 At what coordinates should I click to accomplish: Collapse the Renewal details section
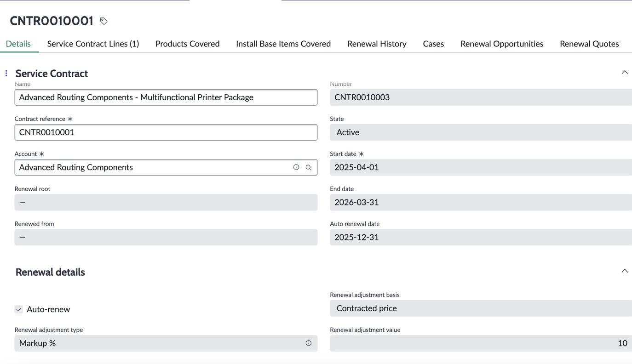[625, 271]
